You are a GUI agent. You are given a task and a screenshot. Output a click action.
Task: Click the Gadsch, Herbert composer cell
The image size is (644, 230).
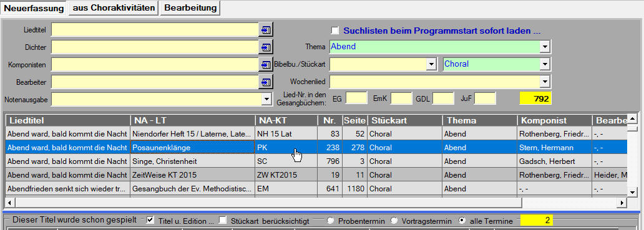(x=555, y=161)
